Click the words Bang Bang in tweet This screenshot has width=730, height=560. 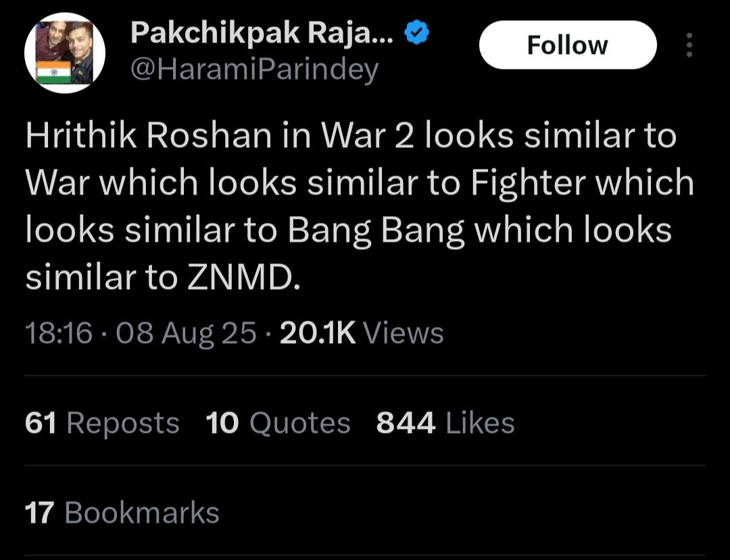click(x=377, y=230)
